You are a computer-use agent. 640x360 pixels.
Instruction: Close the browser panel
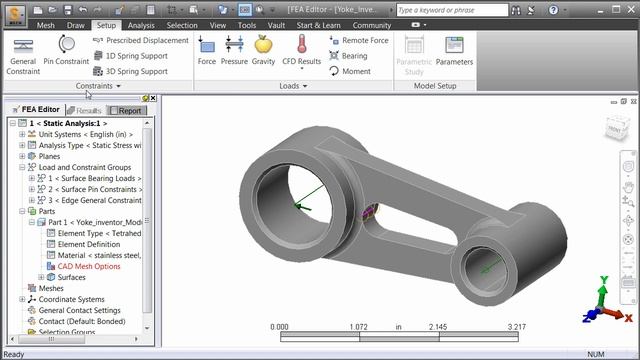pos(153,98)
